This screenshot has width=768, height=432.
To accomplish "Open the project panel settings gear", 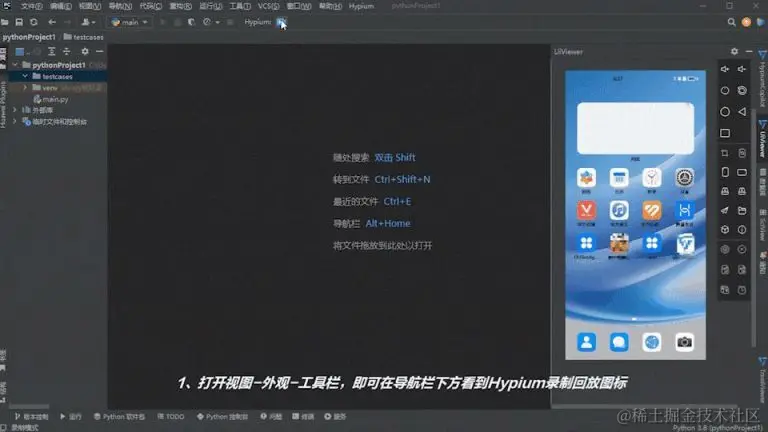I will (x=85, y=51).
